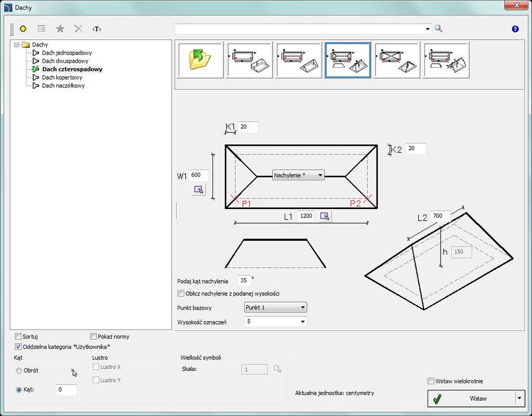
Task: Click the pick-from-drawing icon next to L1
Action: pyautogui.click(x=325, y=216)
